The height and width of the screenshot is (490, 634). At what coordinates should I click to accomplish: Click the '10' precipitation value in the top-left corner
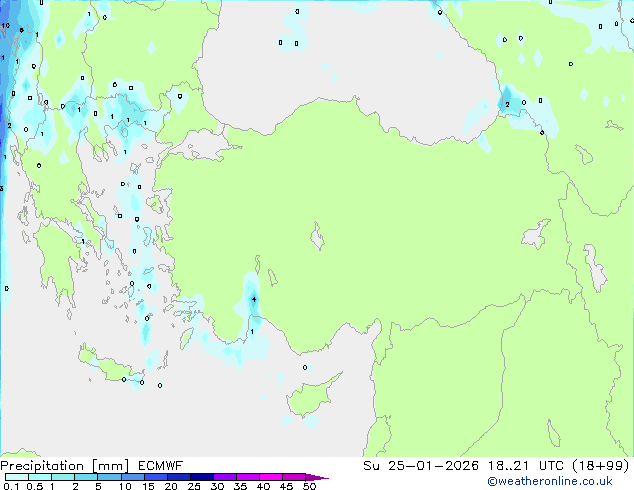(6, 25)
